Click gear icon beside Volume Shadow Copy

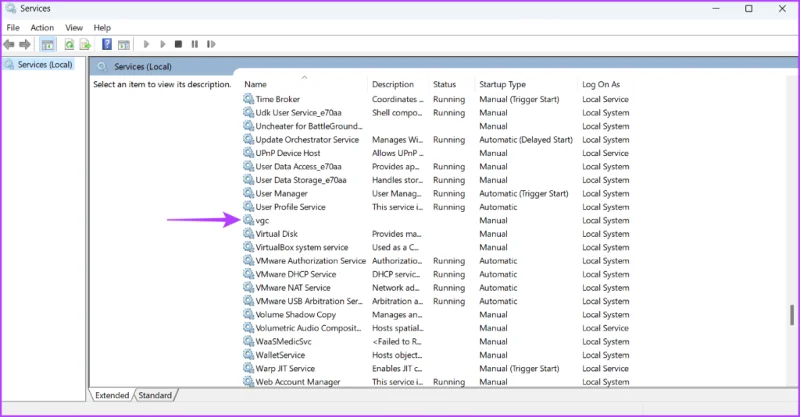248,314
